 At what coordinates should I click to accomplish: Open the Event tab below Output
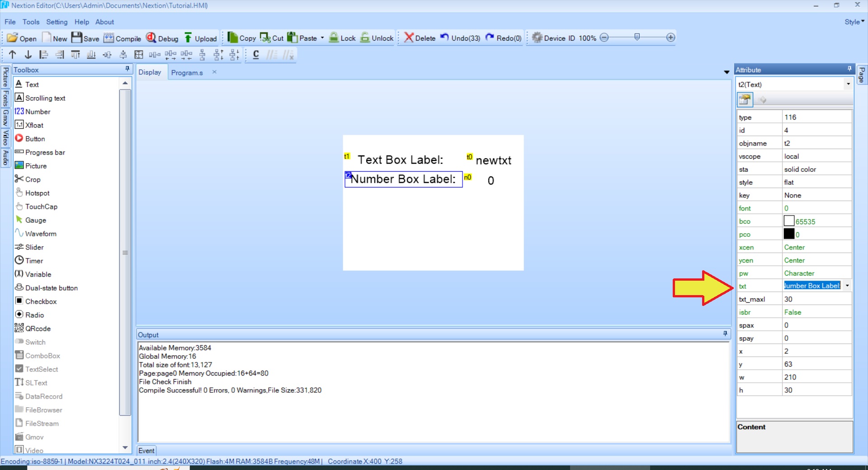click(x=146, y=451)
